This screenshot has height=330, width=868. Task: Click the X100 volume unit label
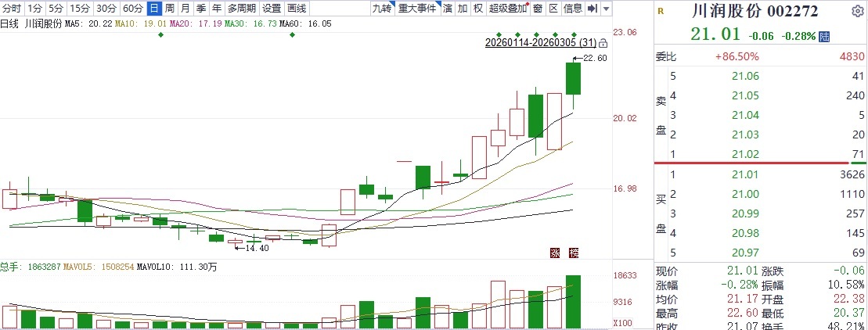(622, 323)
